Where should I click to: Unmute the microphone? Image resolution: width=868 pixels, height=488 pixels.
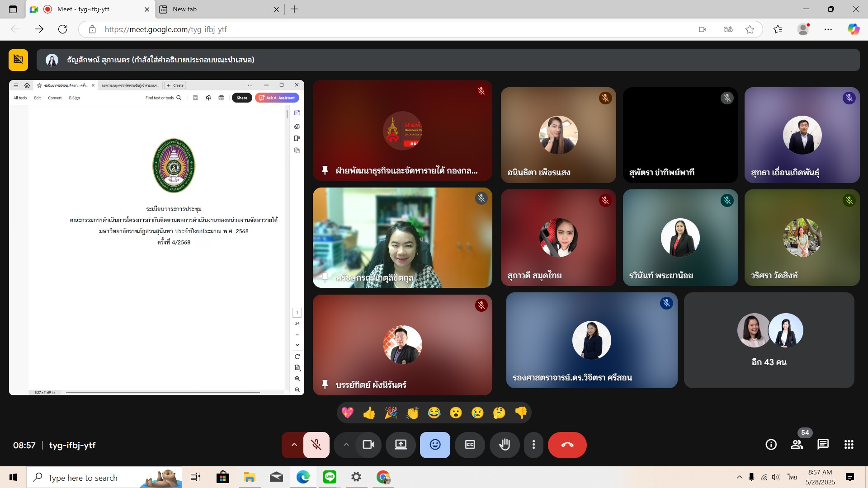[316, 445]
